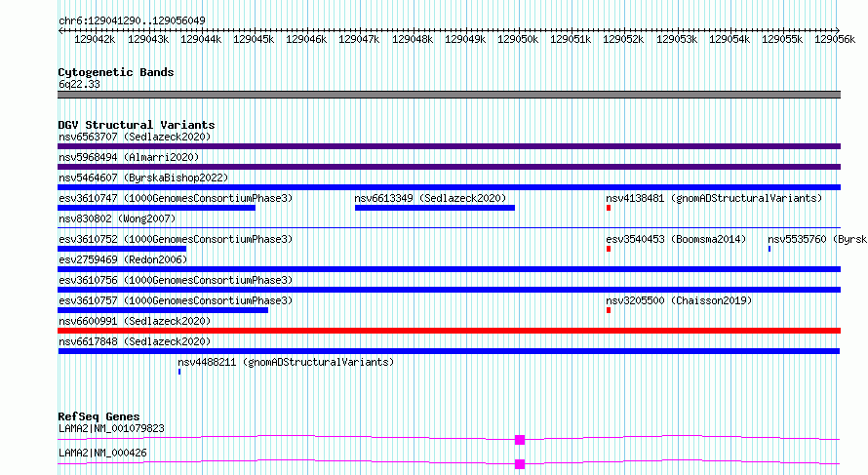Click the esv3610757 blue bar

tap(163, 310)
